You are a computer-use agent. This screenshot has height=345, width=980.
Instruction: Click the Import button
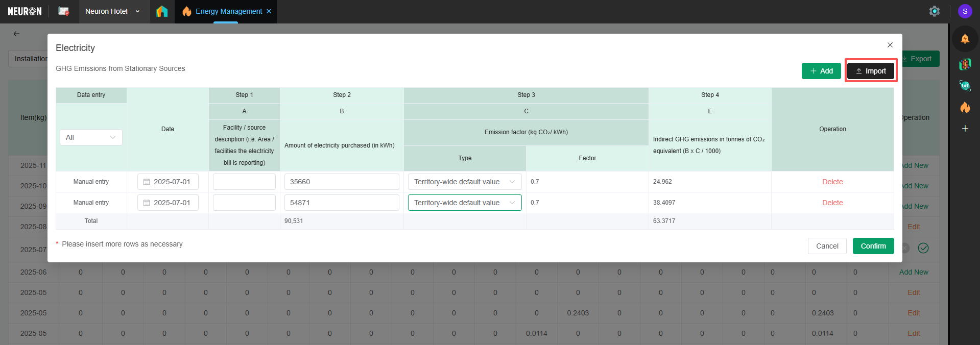[870, 71]
